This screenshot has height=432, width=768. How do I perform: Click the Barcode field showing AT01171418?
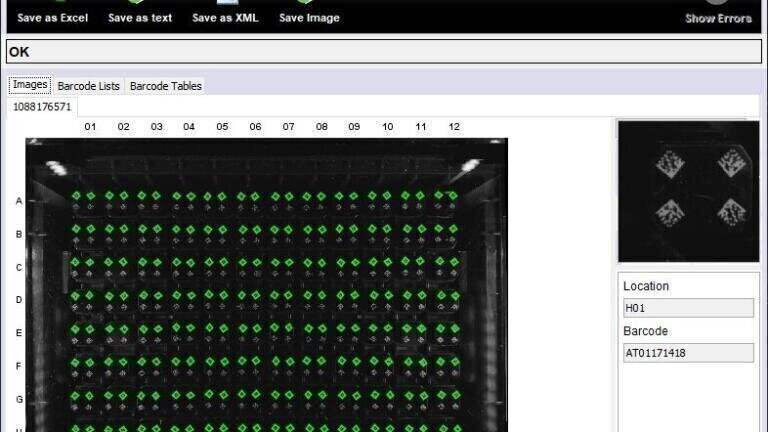(688, 353)
